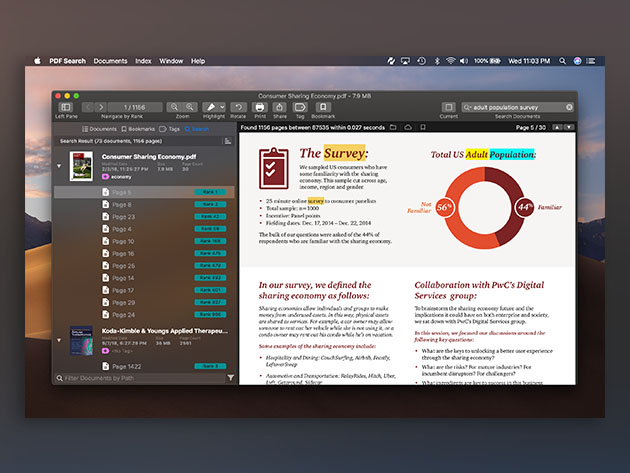630x473 pixels.
Task: Open Siri from the menu bar
Action: [577, 61]
